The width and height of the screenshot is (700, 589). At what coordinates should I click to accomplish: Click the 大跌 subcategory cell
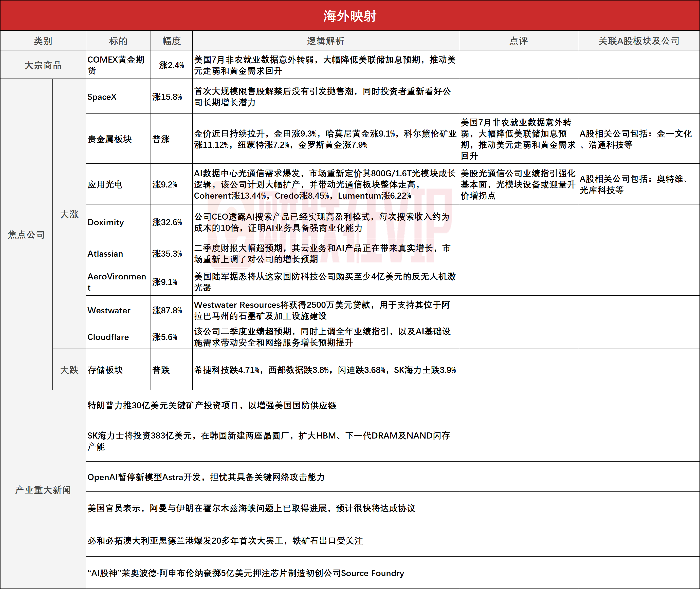coord(69,370)
